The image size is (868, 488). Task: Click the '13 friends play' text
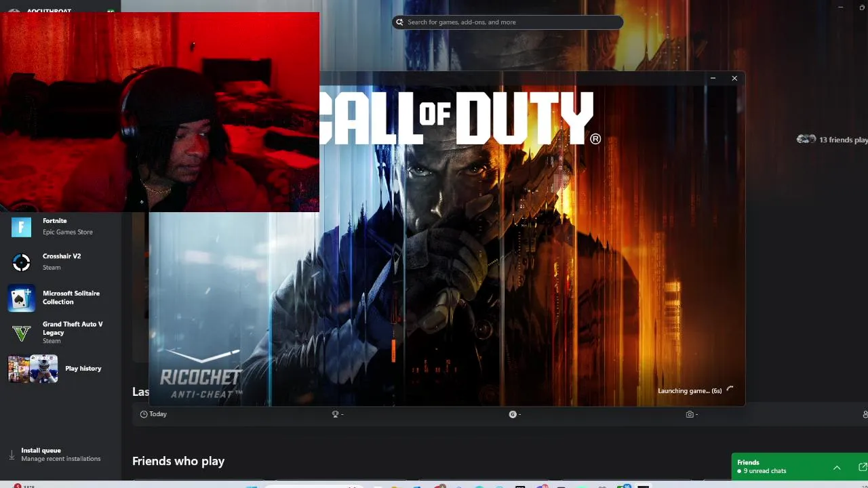[844, 140]
